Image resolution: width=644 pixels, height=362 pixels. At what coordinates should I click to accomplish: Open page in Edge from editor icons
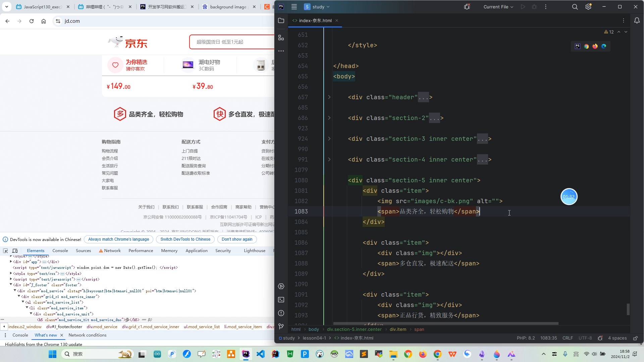click(604, 46)
